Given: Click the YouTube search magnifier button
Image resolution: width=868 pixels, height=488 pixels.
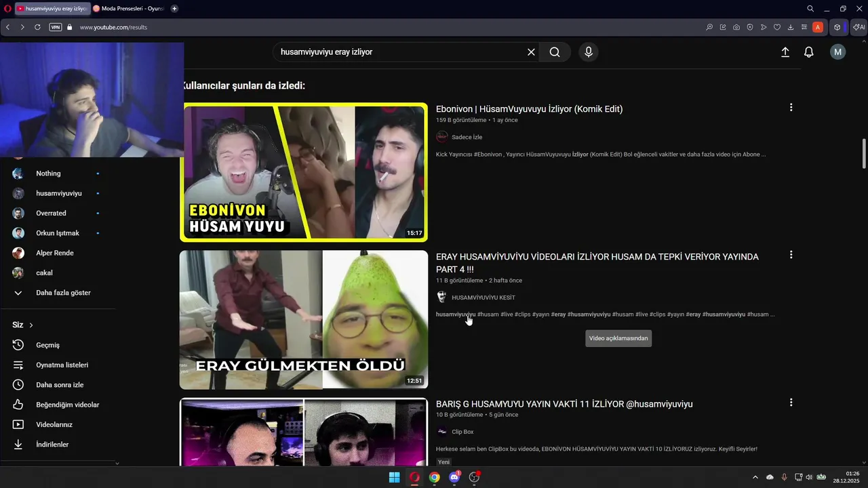Looking at the screenshot, I should coord(555,52).
